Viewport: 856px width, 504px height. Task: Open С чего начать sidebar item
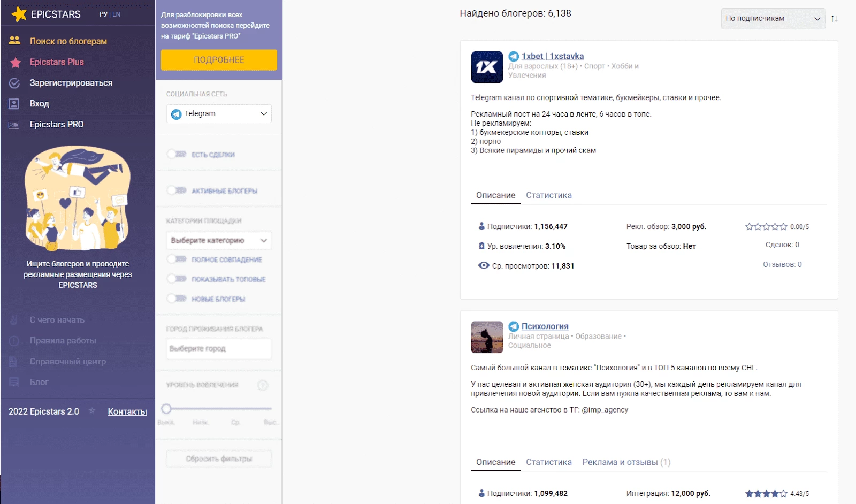(x=57, y=320)
